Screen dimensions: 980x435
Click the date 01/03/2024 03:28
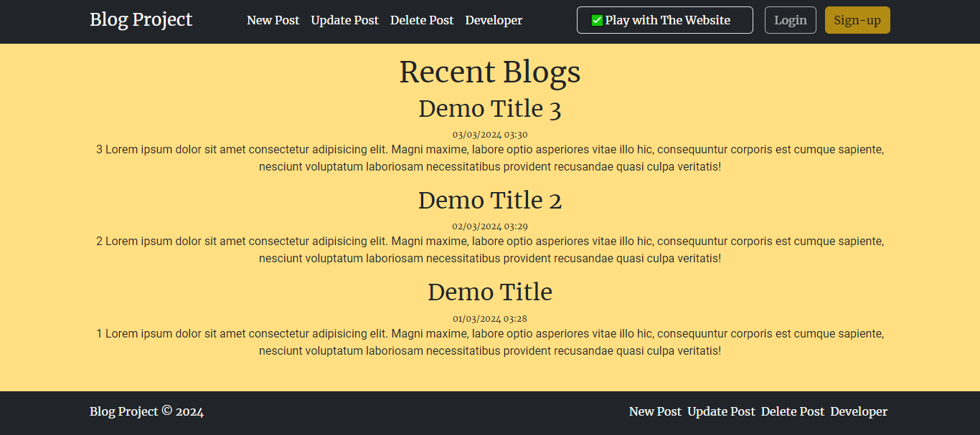490,318
